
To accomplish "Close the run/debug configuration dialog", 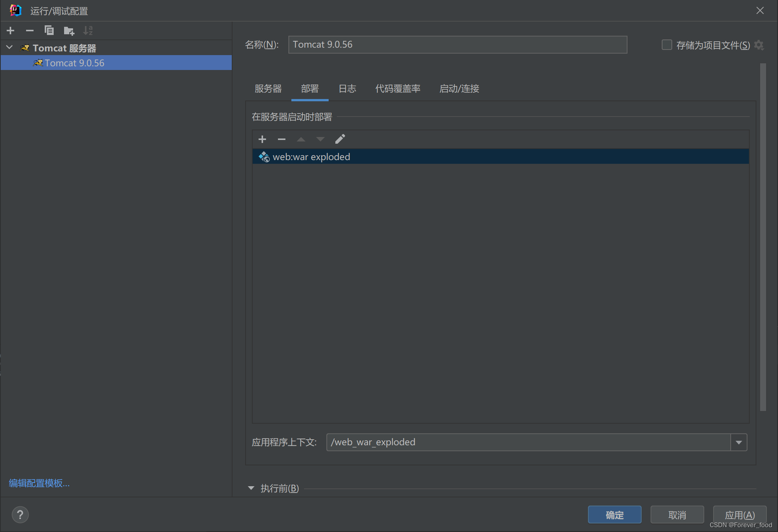I will (760, 10).
